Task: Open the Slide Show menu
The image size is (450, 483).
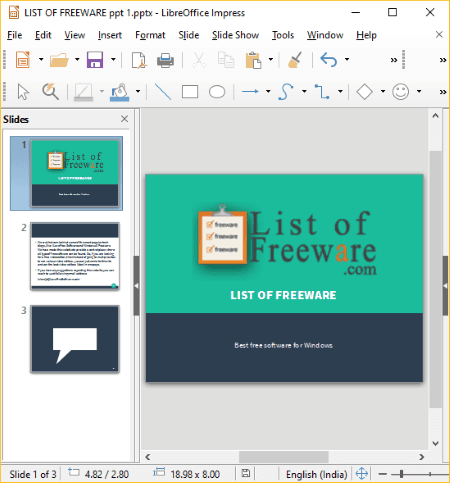Action: [235, 35]
